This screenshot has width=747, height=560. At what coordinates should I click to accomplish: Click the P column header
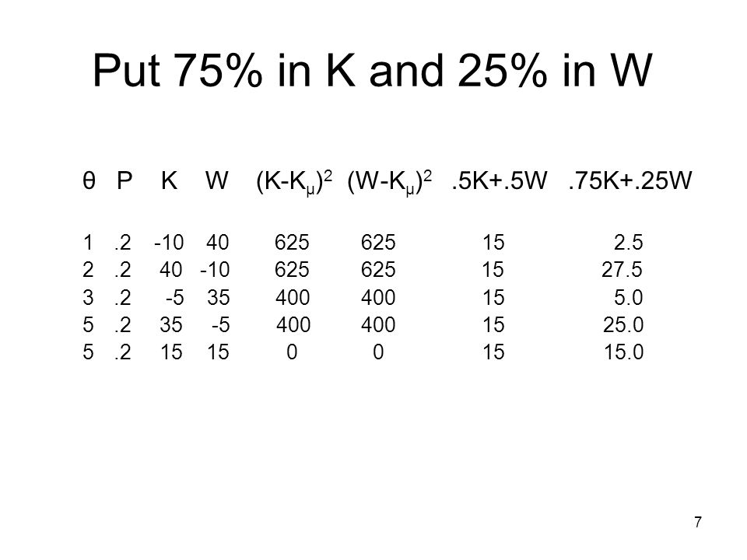click(124, 180)
